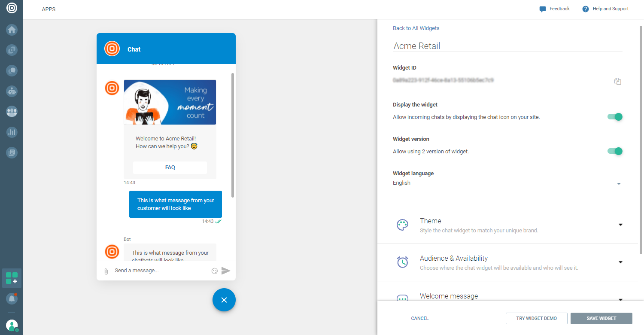Viewport: 644px width, 335px height.
Task: Click the Help and Support link text
Action: (611, 9)
